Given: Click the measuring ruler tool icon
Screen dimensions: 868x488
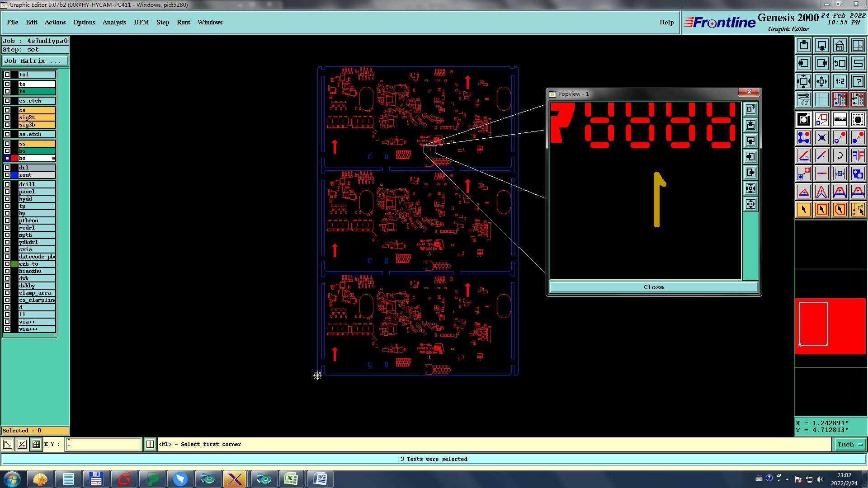Looking at the screenshot, I should pos(840,119).
